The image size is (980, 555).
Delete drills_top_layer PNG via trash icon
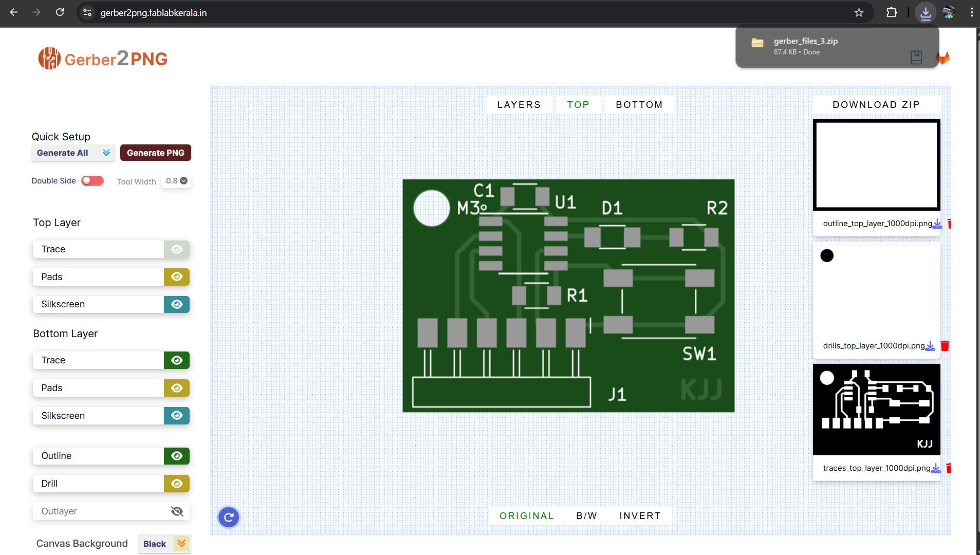(x=945, y=345)
